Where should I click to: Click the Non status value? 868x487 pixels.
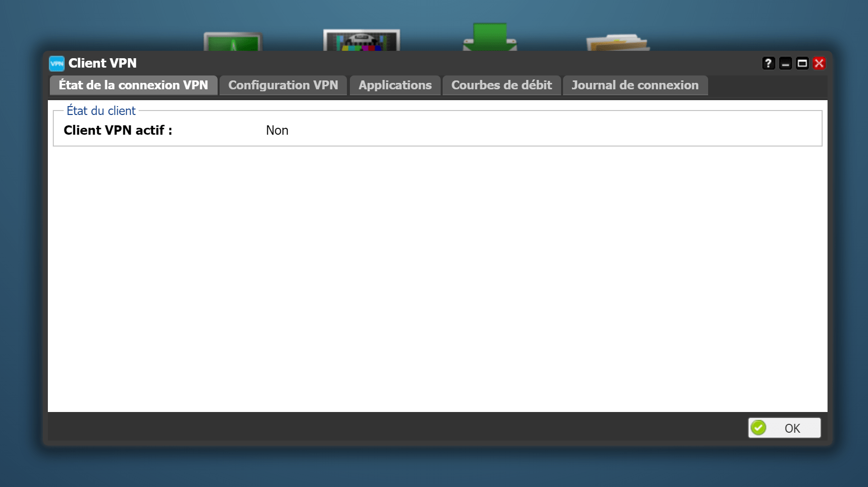coord(277,130)
